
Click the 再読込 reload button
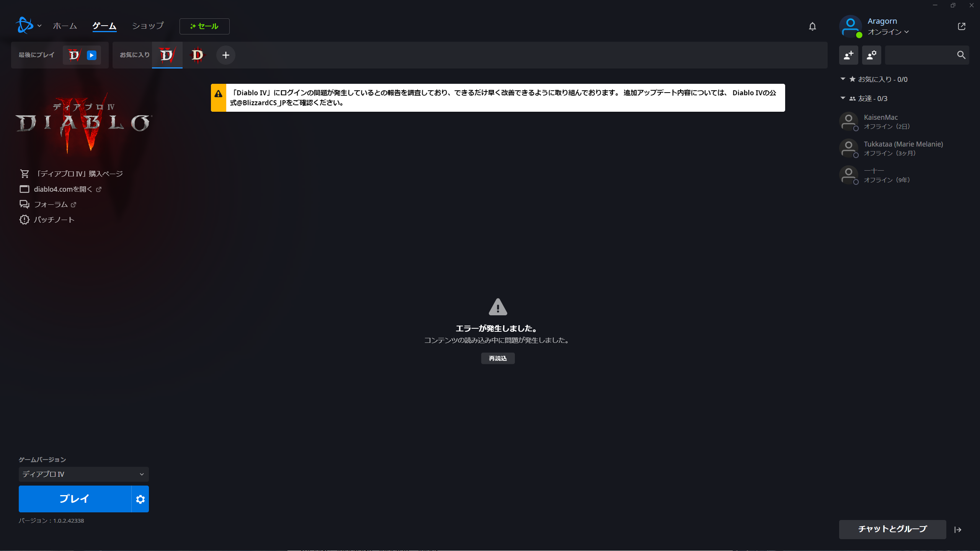point(498,358)
